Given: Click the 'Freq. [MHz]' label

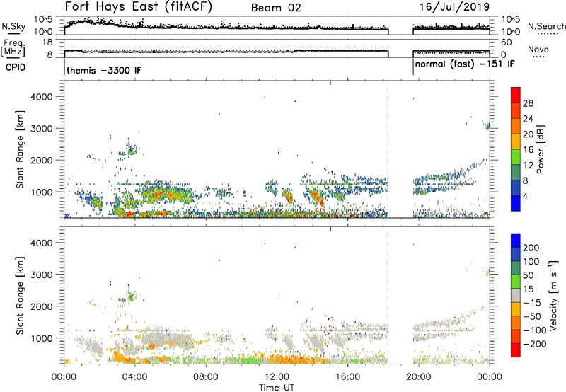Looking at the screenshot, I should pyautogui.click(x=13, y=49).
